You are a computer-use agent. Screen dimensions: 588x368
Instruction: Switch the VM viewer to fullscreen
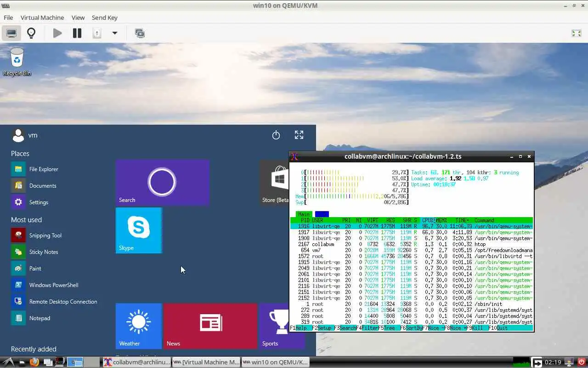pyautogui.click(x=576, y=33)
